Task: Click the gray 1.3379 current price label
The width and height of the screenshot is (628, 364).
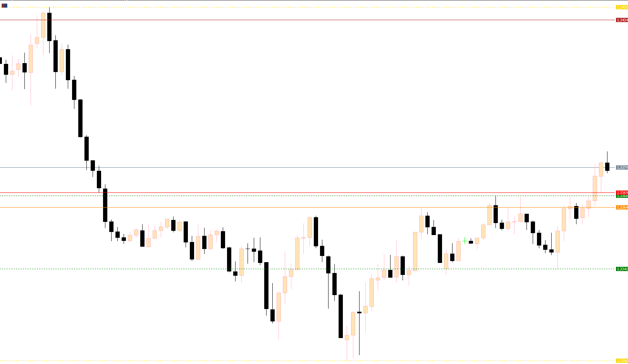Action: tap(621, 168)
